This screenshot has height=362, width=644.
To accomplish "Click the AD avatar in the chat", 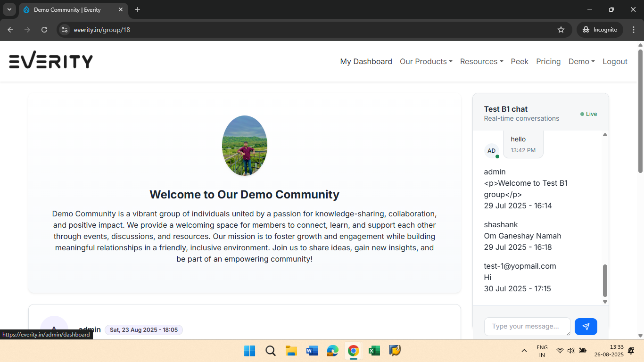I will [x=492, y=151].
